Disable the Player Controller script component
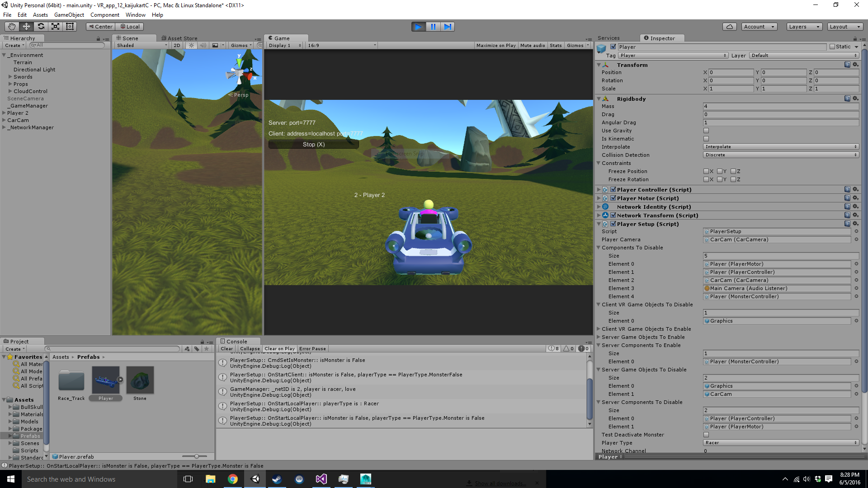Viewport: 868px width, 488px height. (x=613, y=189)
